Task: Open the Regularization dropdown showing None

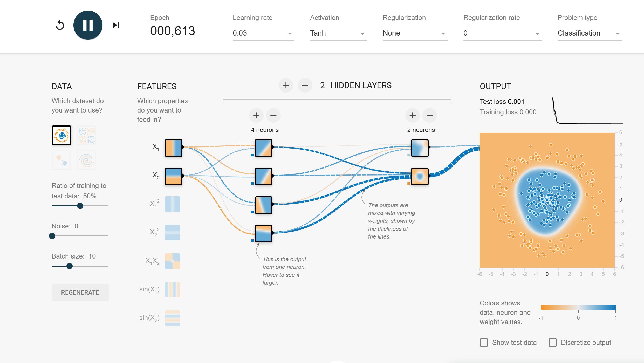Action: 415,33
